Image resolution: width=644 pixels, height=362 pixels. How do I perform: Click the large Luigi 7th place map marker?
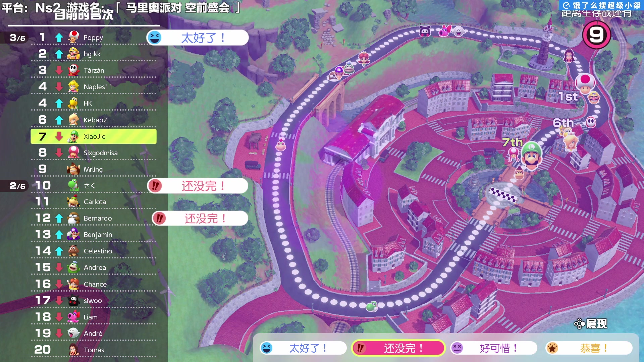tap(531, 155)
